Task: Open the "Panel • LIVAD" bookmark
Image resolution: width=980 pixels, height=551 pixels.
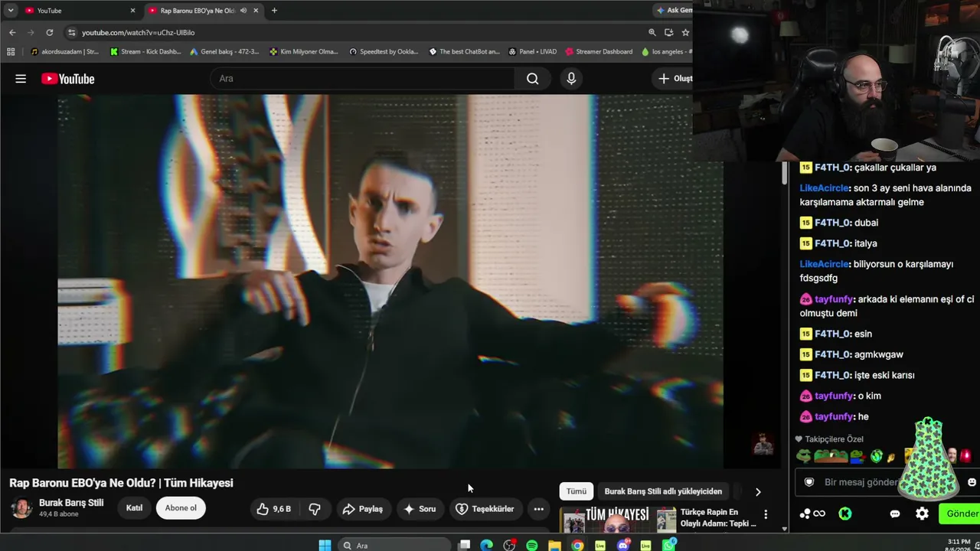Action: pos(533,52)
